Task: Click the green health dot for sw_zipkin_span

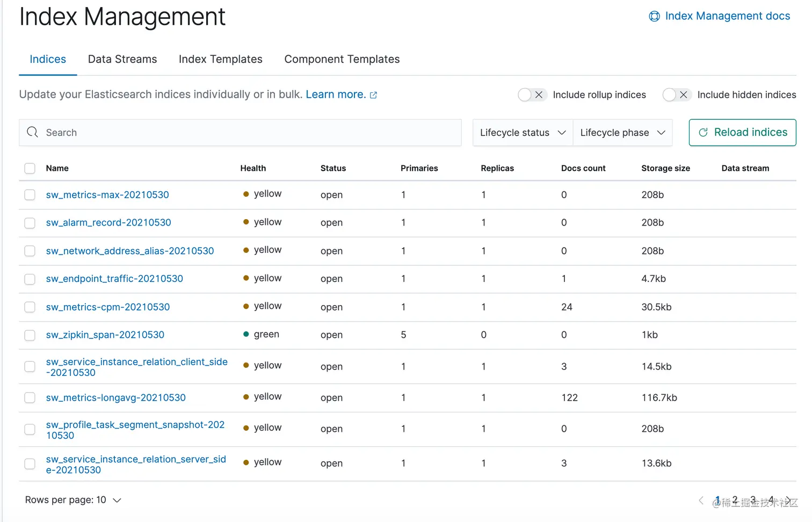Action: tap(246, 334)
